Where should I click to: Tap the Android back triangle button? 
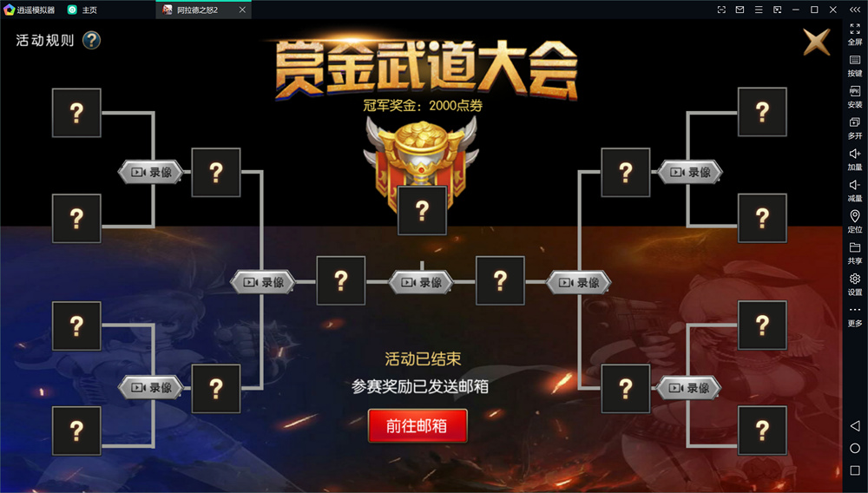pyautogui.click(x=855, y=425)
